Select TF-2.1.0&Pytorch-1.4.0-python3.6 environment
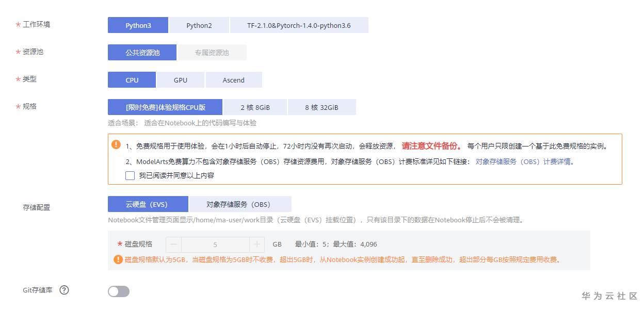The width and height of the screenshot is (644, 309). click(299, 25)
